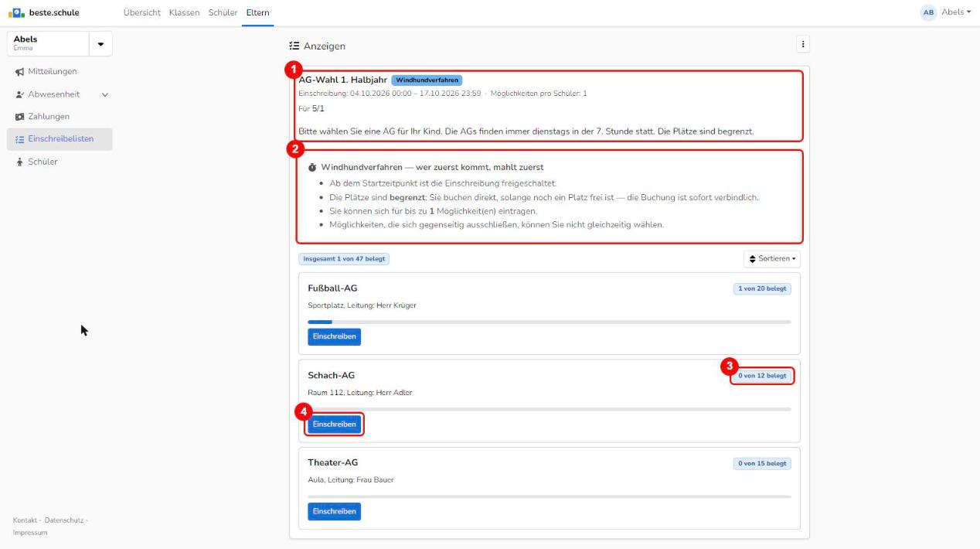This screenshot has width=980, height=549.
Task: Click 'Raum 112, Leitung: Herr Adler' text
Action: coord(359,393)
